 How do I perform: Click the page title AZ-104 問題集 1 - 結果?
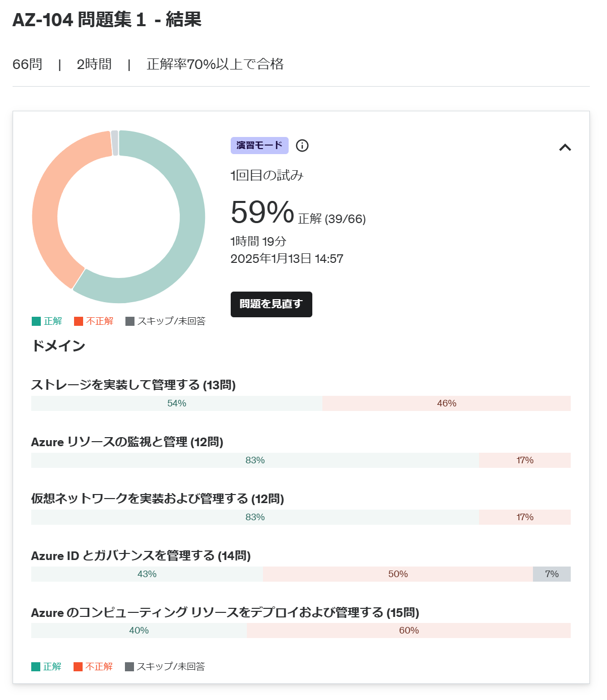pos(107,20)
